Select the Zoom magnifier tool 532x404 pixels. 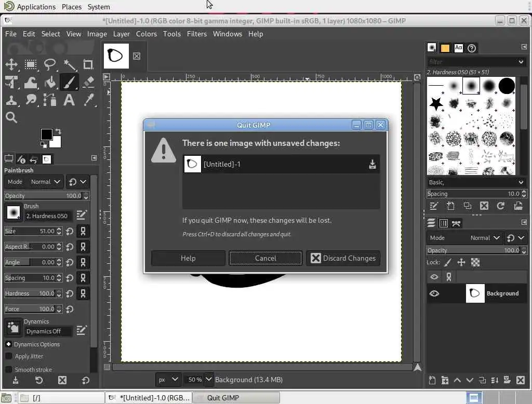tap(11, 118)
